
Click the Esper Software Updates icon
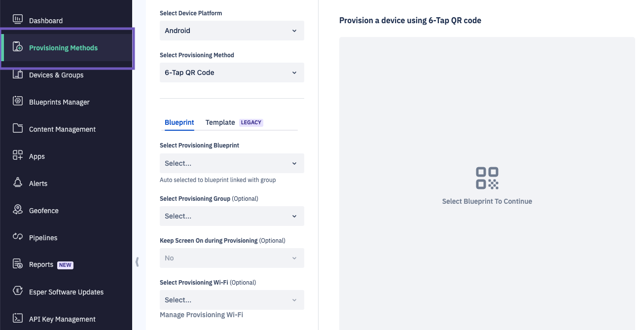click(18, 292)
